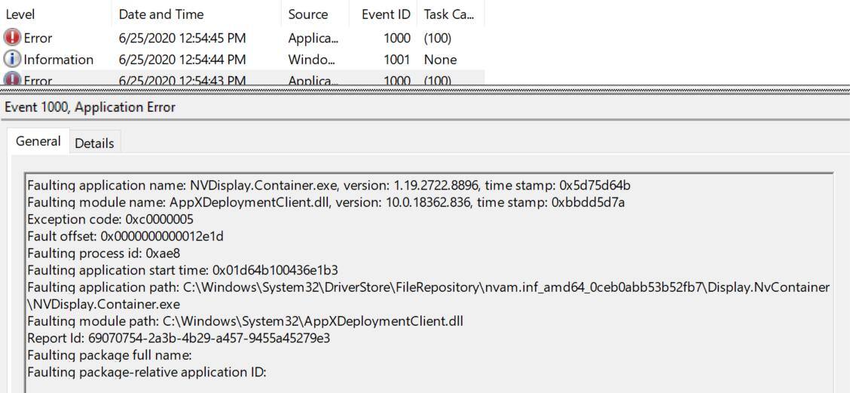Screen dimensions: 868x393
Task: Click the Date and Time column header
Action: [x=161, y=14]
